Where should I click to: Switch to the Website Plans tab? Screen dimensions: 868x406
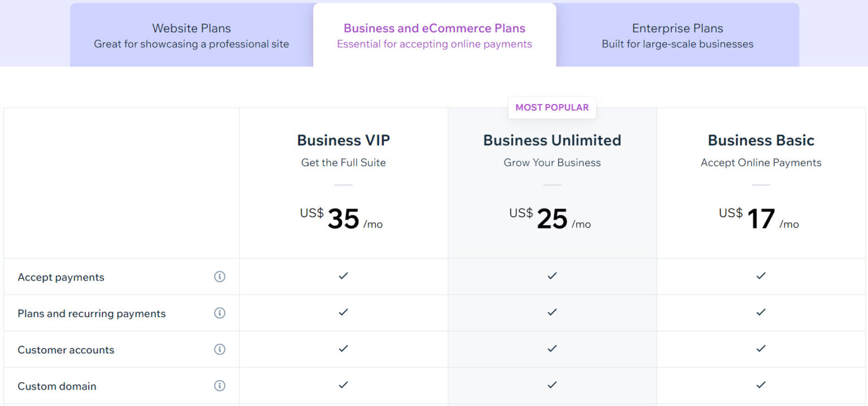191,34
